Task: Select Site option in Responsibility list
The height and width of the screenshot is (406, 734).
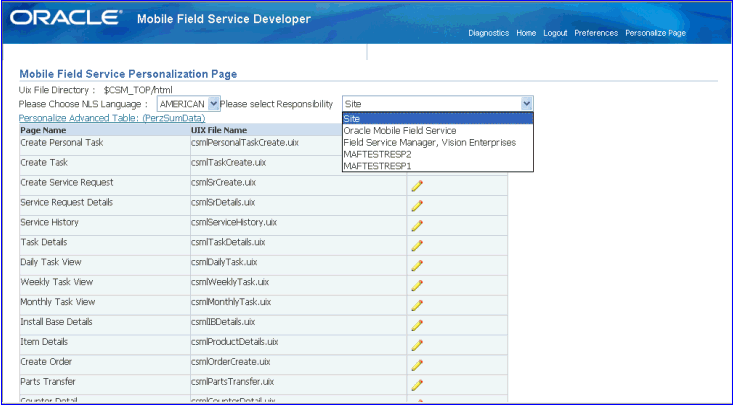Action: click(x=438, y=118)
